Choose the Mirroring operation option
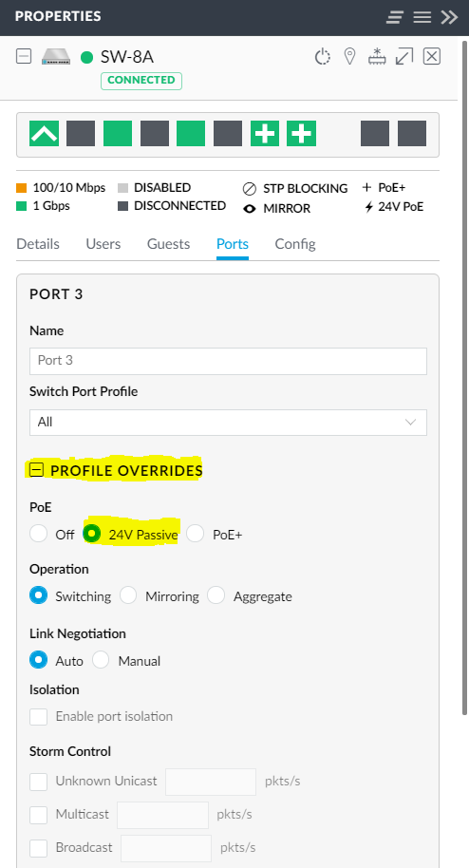 128,595
